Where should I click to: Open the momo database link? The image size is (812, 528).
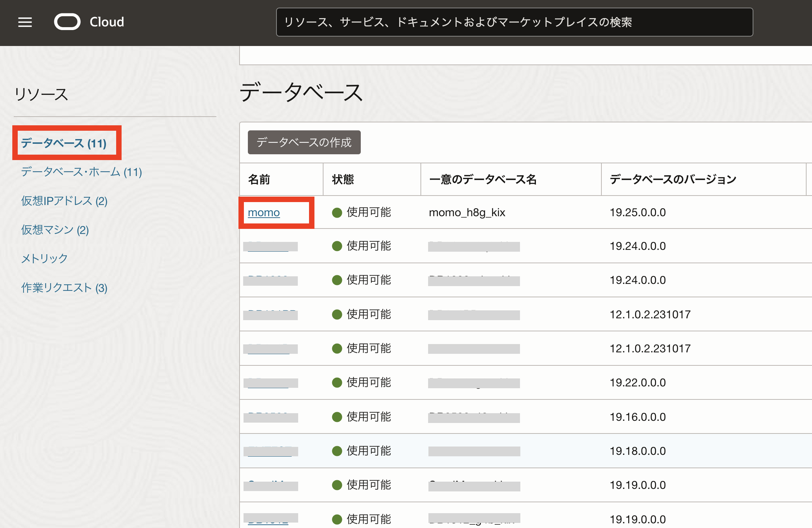pyautogui.click(x=263, y=213)
